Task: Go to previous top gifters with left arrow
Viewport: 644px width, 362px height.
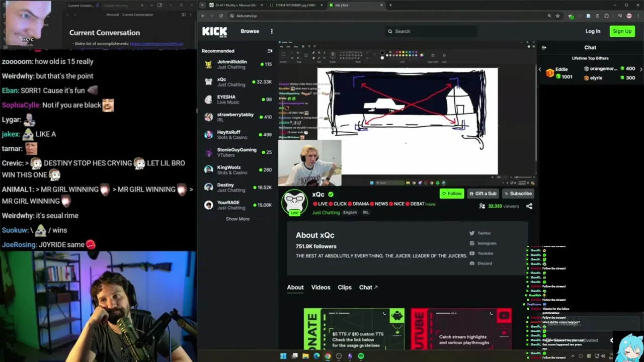Action: (x=540, y=69)
